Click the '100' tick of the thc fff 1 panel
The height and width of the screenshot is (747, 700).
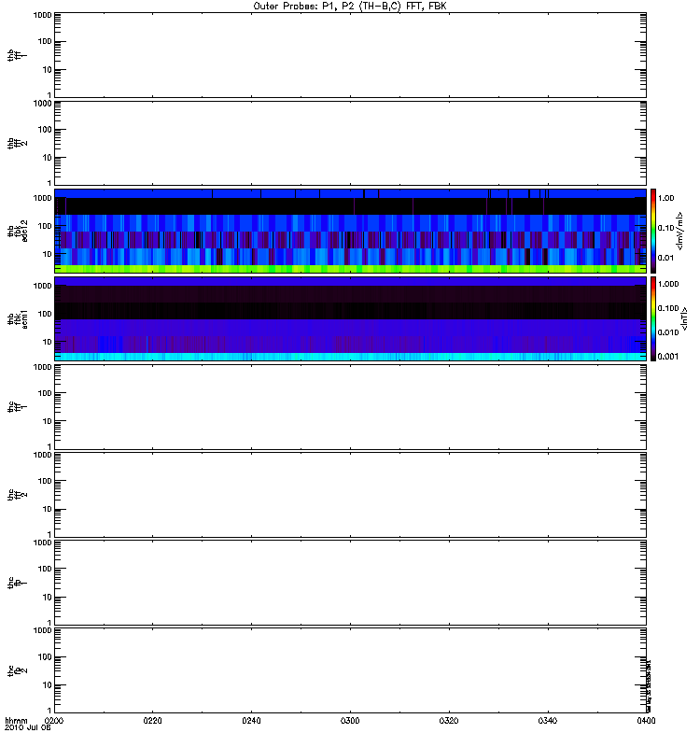45,393
